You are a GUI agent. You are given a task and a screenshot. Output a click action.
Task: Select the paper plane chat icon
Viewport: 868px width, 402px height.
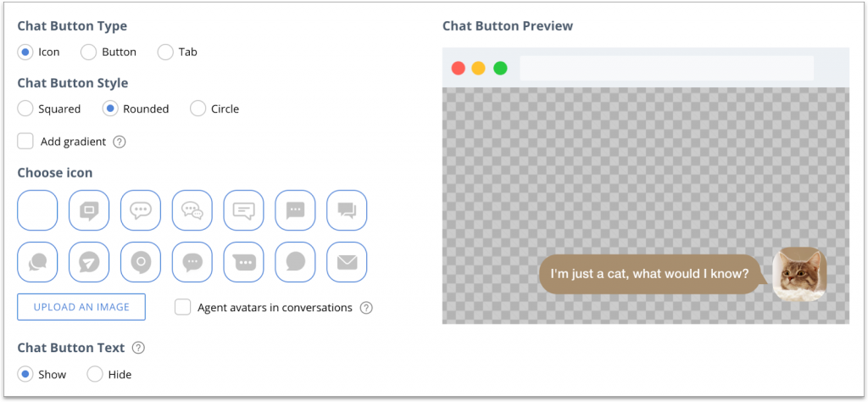click(89, 262)
